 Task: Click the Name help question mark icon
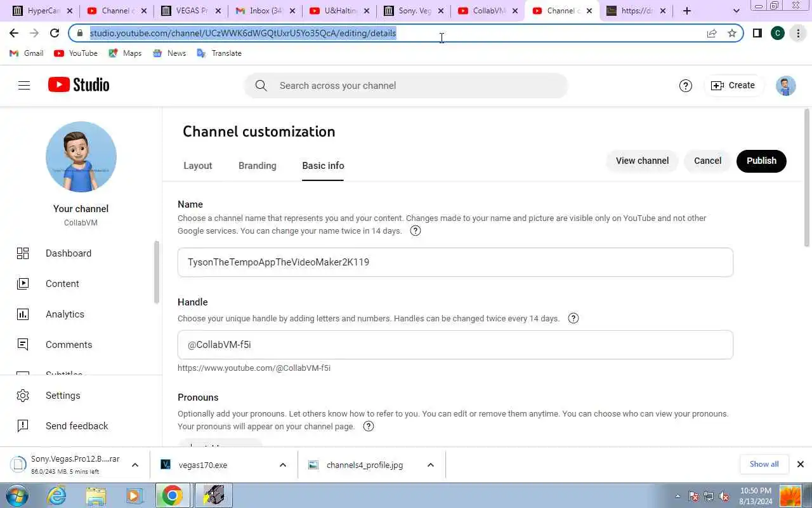point(416,231)
